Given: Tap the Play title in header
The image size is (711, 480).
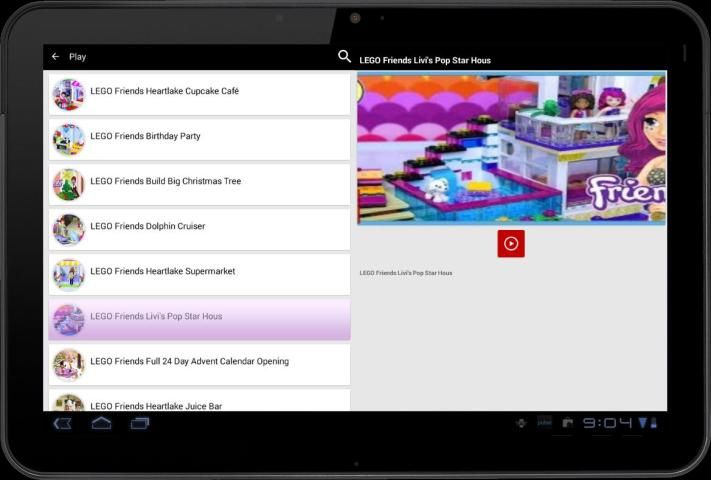Looking at the screenshot, I should [x=77, y=57].
